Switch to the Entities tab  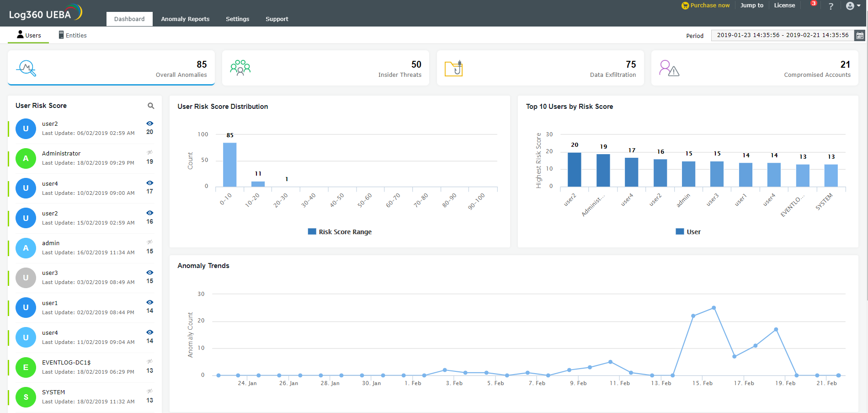73,35
